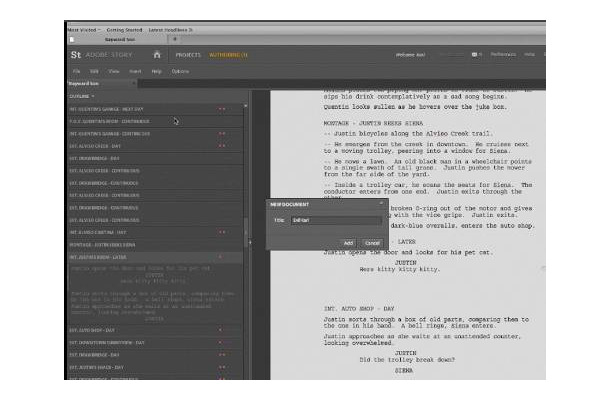Open the File menu

(76, 72)
